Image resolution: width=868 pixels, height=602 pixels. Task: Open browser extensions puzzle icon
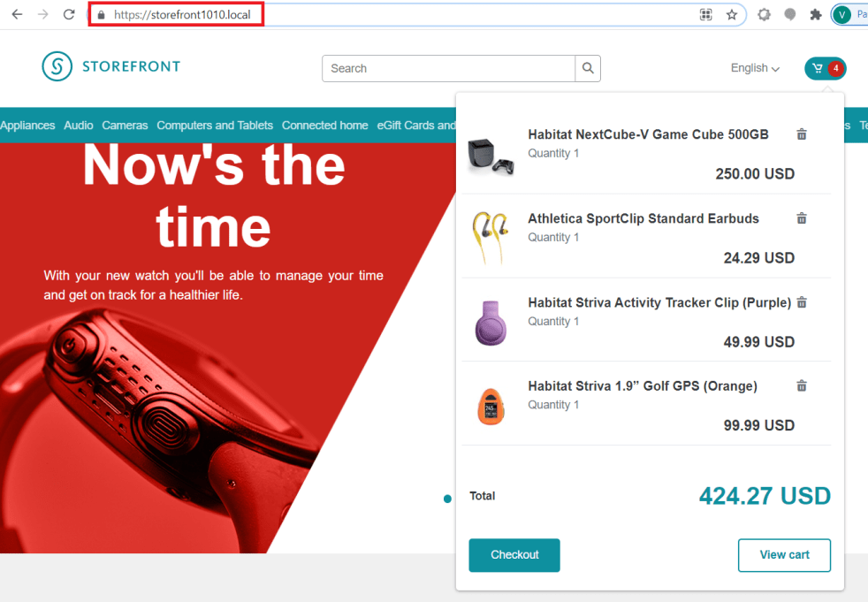(816, 15)
